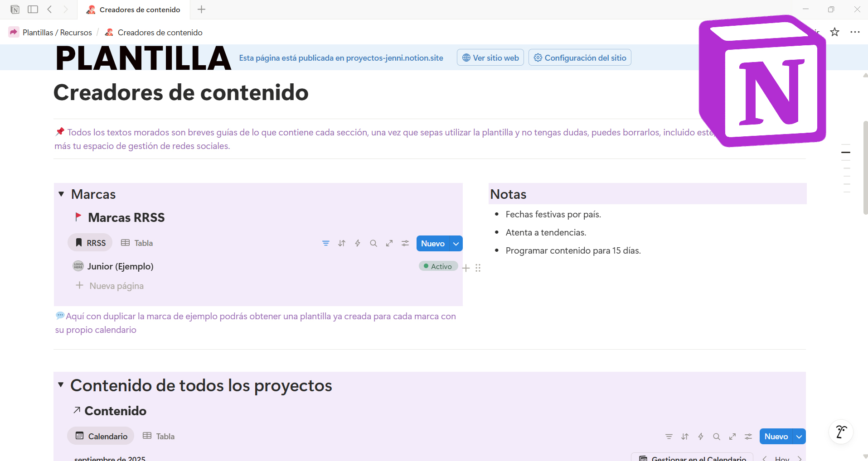Select the Calendario view tab in Contenido
Screen dimensions: 868x461
click(x=101, y=436)
